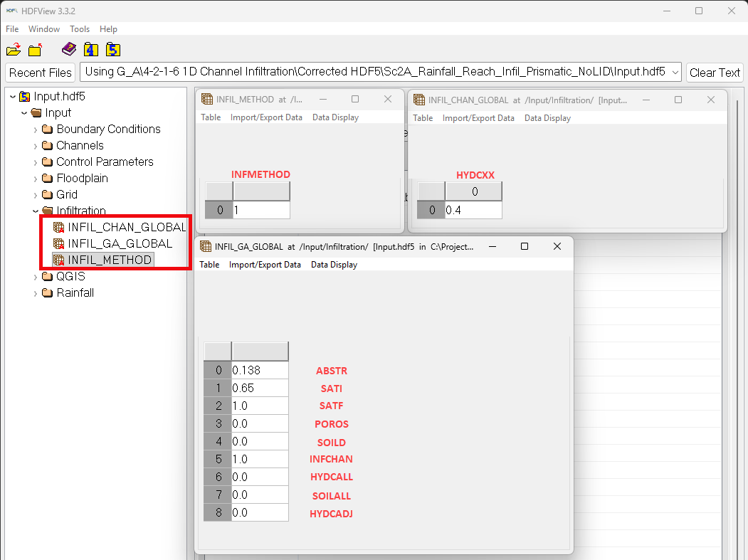Click the HDF4 library version icon
Viewport: 748px width, 560px height.
pos(90,50)
